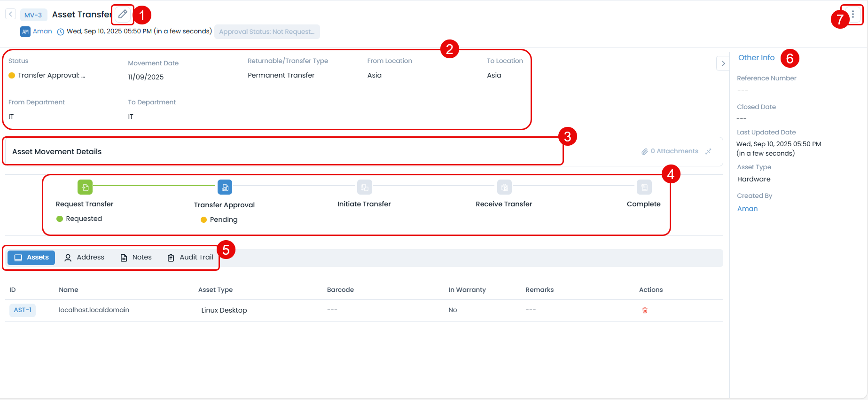The height and width of the screenshot is (400, 868).
Task: Open the three-dot more options menu
Action: click(853, 15)
